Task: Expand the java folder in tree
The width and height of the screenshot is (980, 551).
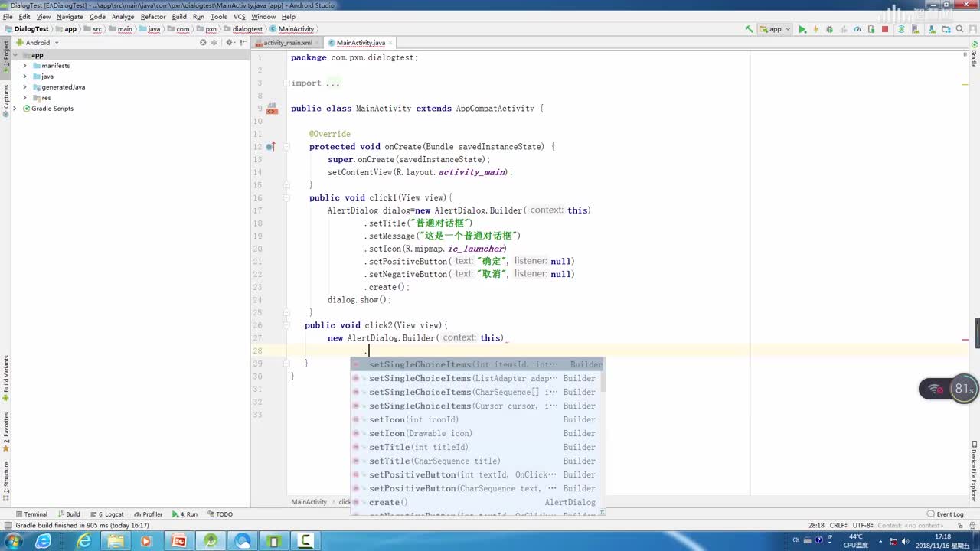Action: click(24, 77)
